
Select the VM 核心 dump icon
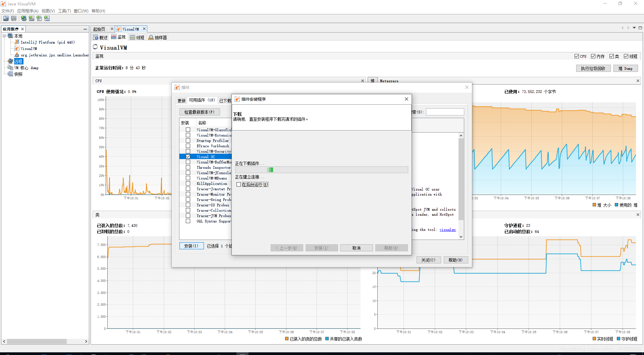pos(10,68)
